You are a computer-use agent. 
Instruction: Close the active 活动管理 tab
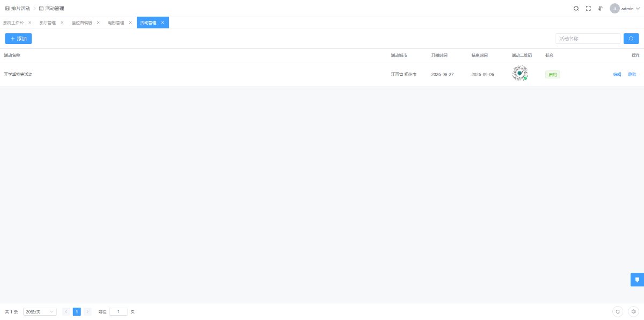[x=163, y=23]
